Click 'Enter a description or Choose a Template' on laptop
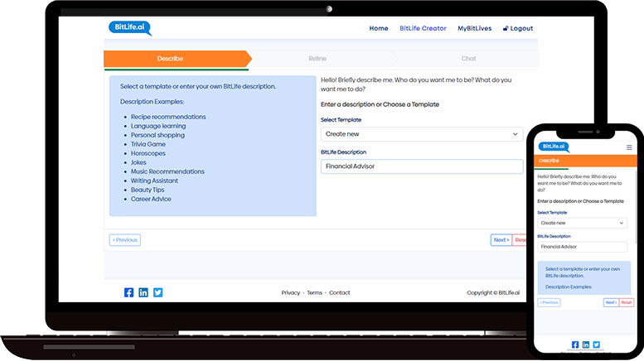644x361 pixels. (x=380, y=104)
